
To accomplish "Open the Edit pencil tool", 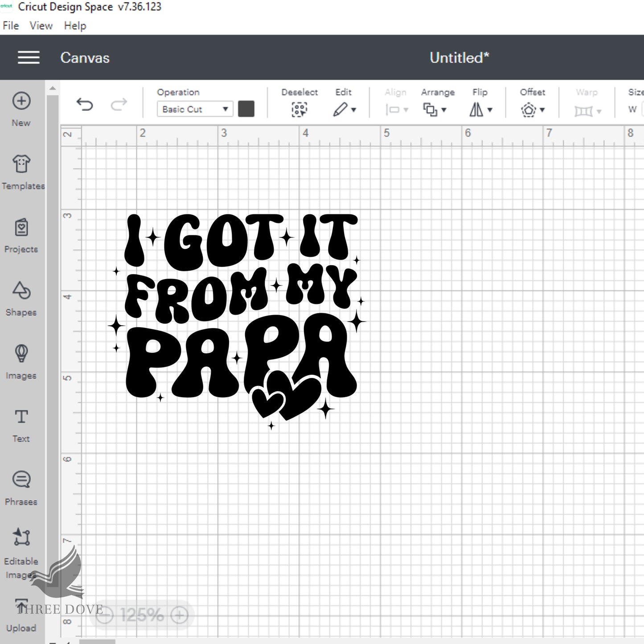I will (340, 110).
